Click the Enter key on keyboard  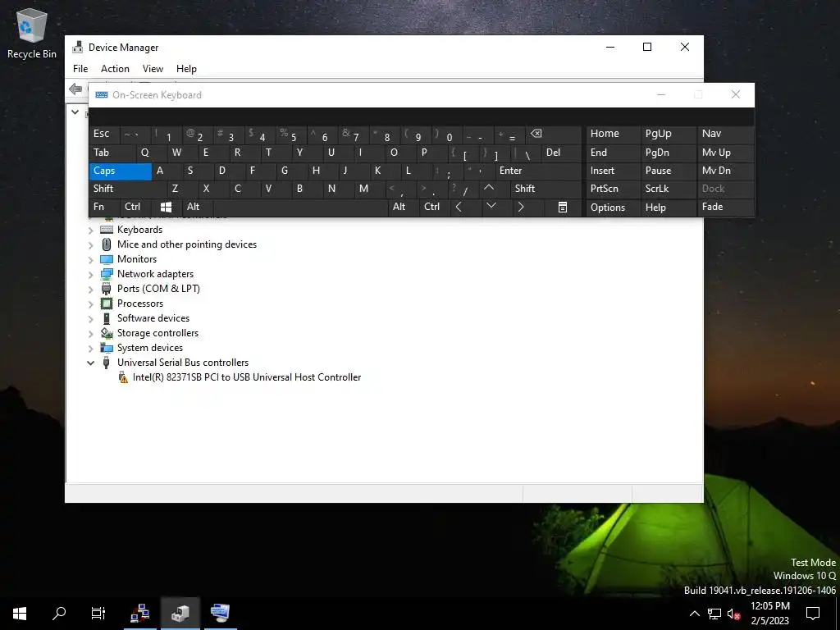click(x=538, y=171)
